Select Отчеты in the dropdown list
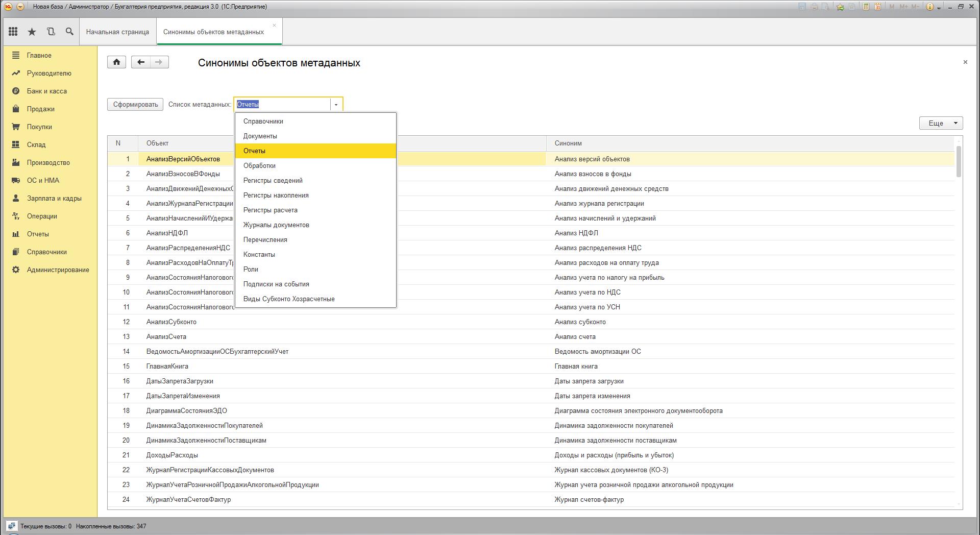This screenshot has height=535, width=980. click(x=315, y=151)
